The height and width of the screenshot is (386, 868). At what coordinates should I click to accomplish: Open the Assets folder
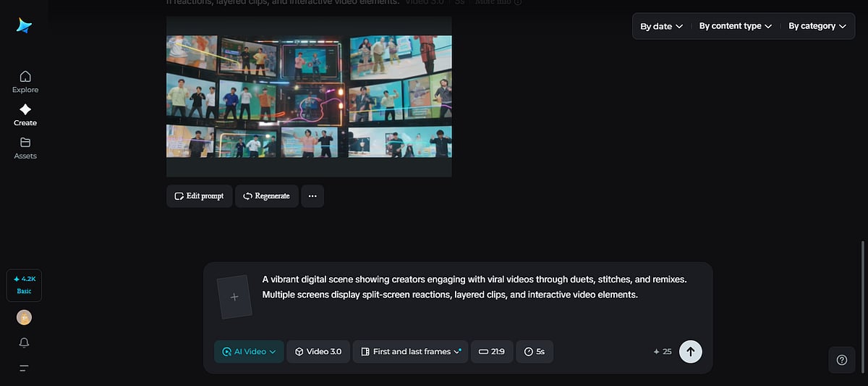(x=25, y=148)
